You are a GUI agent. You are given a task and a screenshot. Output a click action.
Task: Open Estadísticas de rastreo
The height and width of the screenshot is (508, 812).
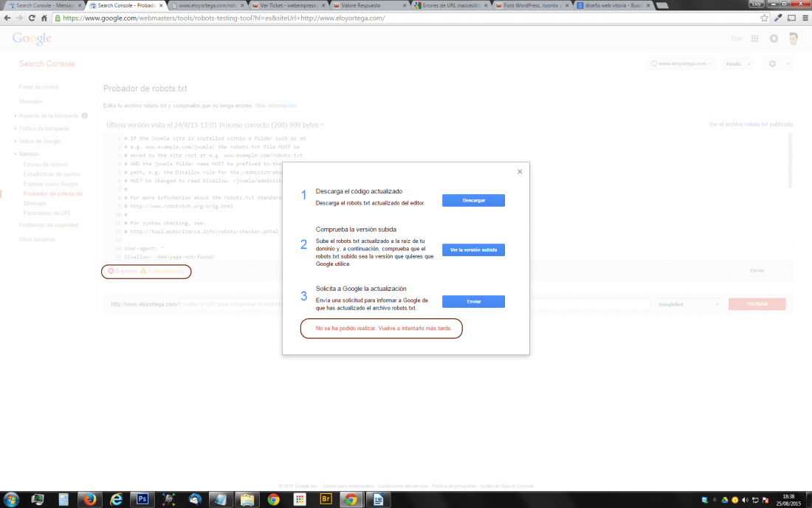(52, 174)
